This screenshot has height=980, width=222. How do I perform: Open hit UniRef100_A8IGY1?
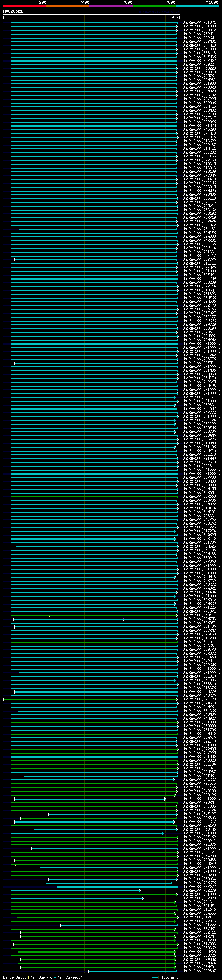199,23
